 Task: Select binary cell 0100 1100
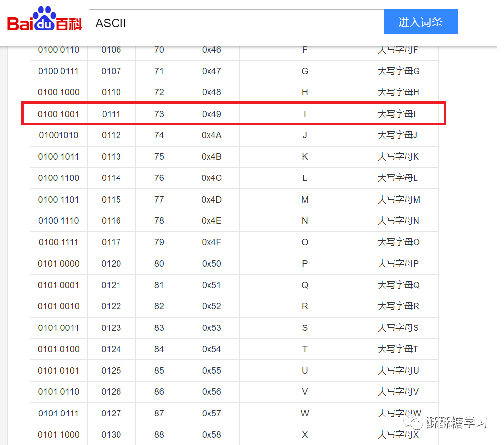coord(59,178)
